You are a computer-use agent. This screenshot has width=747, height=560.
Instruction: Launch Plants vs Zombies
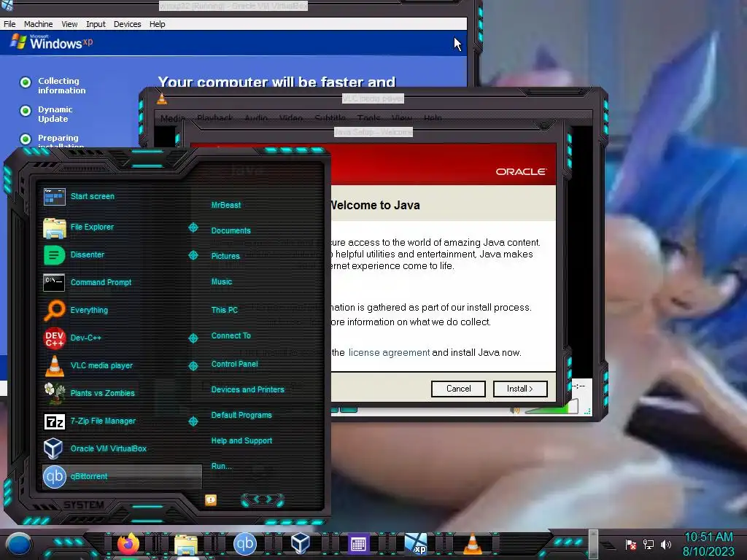tap(122, 393)
